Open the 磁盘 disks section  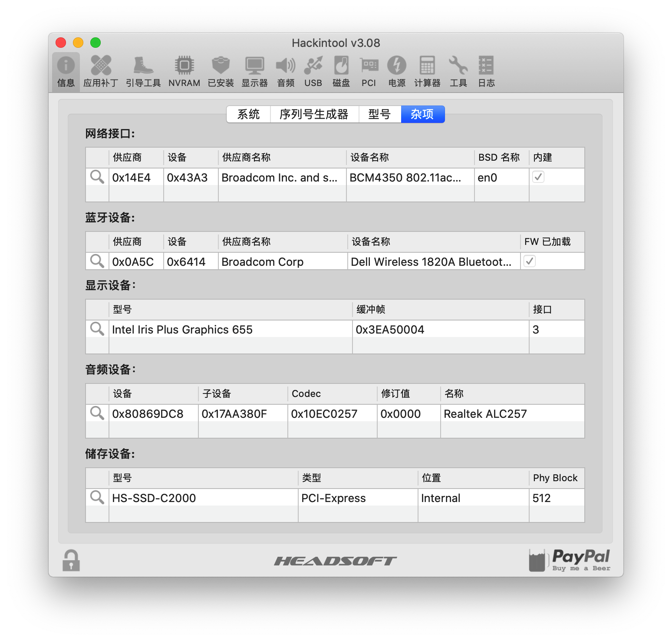[341, 72]
